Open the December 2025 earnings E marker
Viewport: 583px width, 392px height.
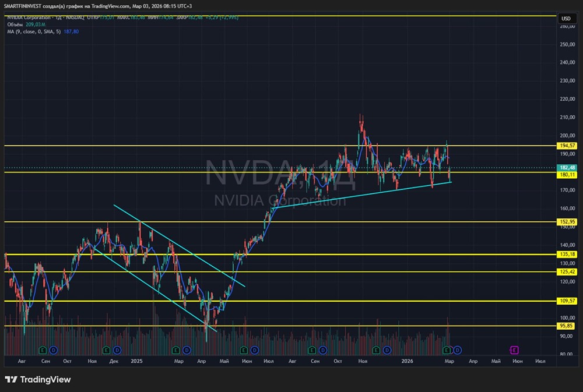click(x=376, y=350)
